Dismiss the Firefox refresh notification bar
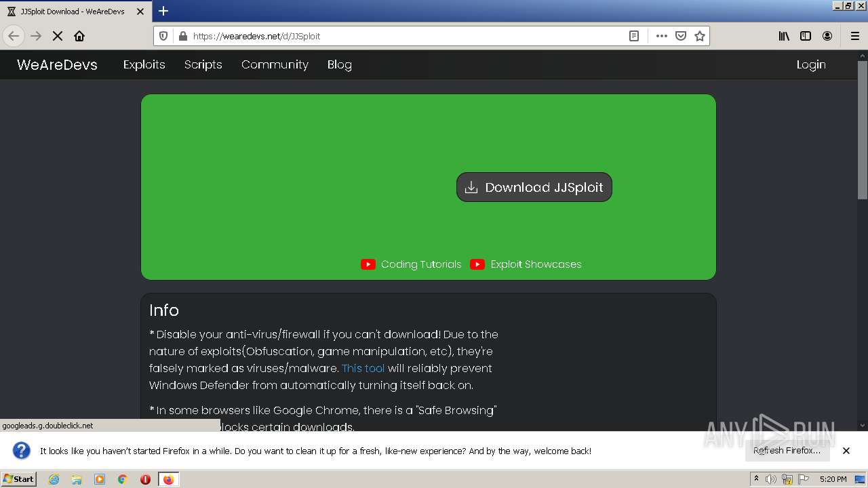The image size is (868, 488). point(846,451)
